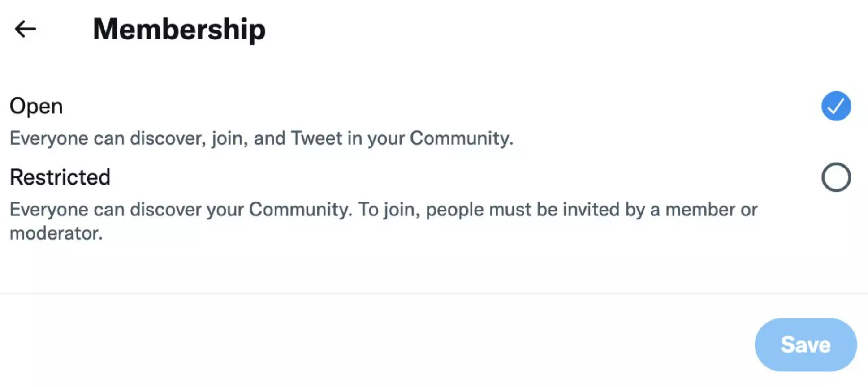Viewport: 868px width, 387px height.
Task: Select the Open membership label
Action: [36, 106]
